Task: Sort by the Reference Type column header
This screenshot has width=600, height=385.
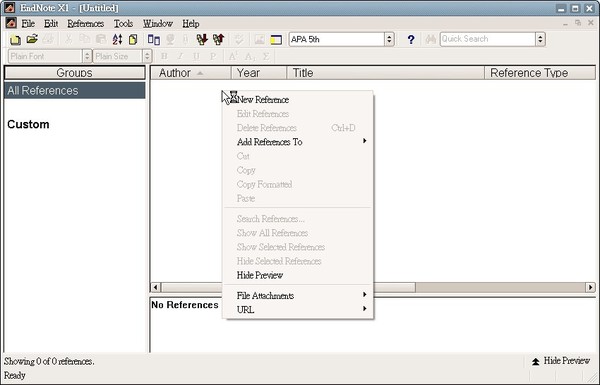Action: click(x=540, y=73)
